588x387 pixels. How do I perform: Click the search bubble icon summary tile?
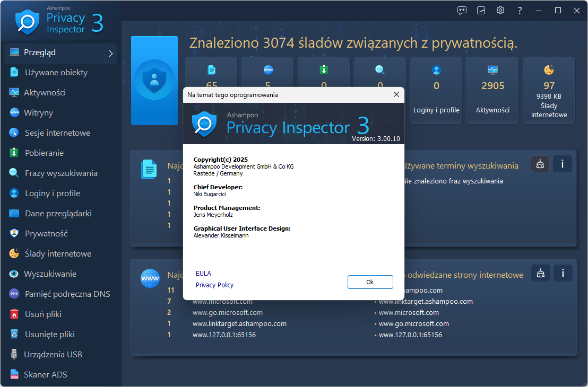(380, 69)
